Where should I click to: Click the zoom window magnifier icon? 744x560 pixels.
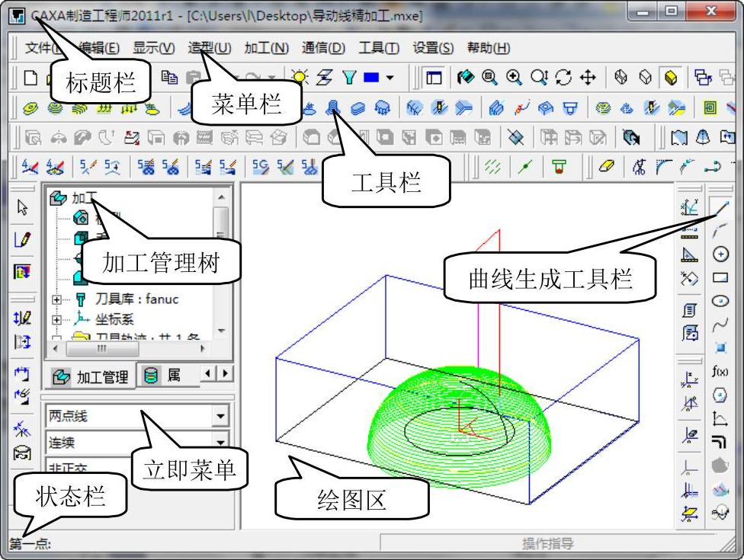point(489,77)
